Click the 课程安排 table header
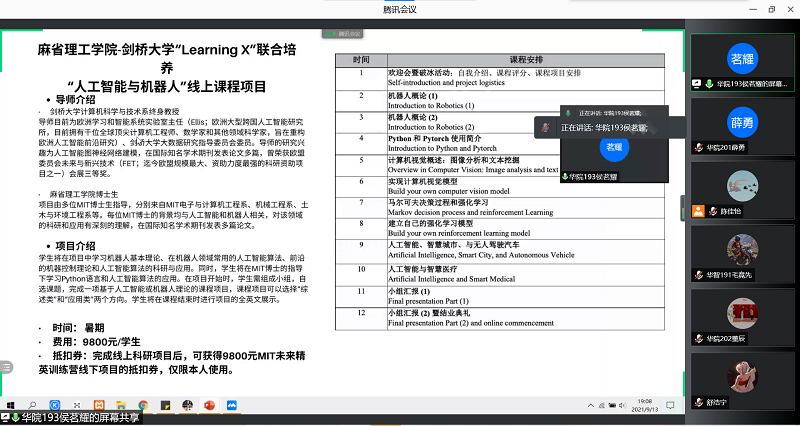 point(526,60)
